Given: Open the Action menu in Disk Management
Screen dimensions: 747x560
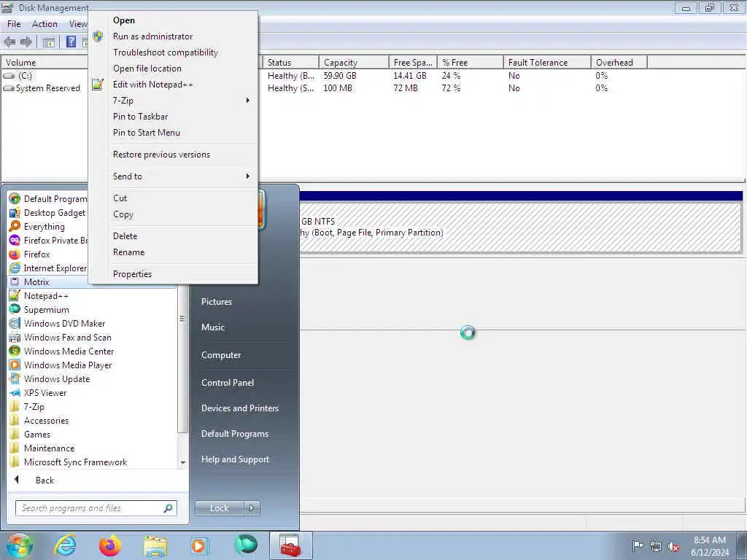Looking at the screenshot, I should pyautogui.click(x=44, y=24).
